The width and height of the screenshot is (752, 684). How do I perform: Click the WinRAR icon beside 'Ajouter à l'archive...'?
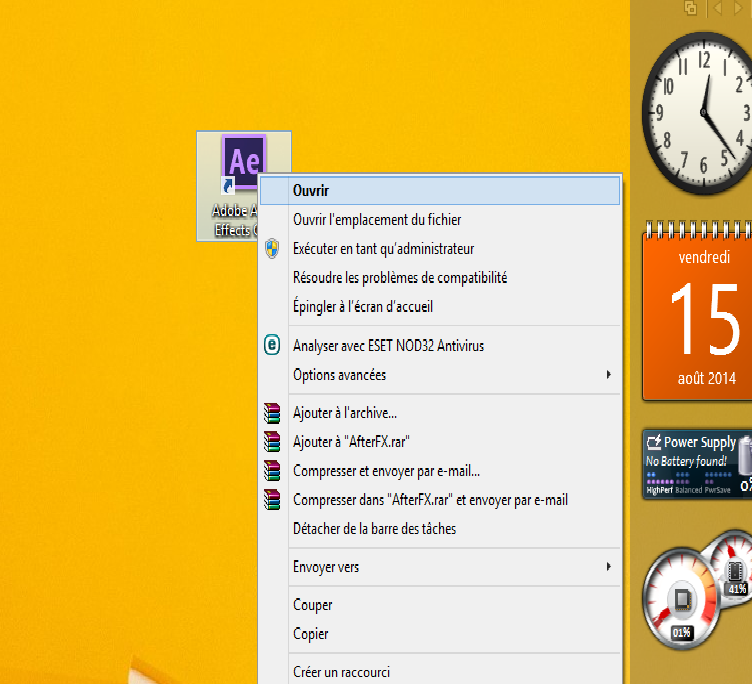(x=272, y=412)
